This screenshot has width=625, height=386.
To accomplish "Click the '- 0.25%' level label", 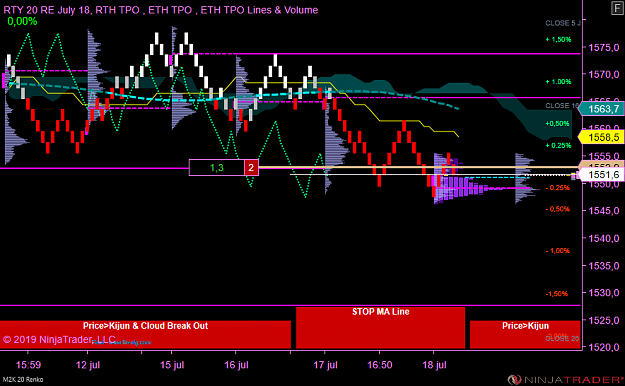I will [558, 188].
